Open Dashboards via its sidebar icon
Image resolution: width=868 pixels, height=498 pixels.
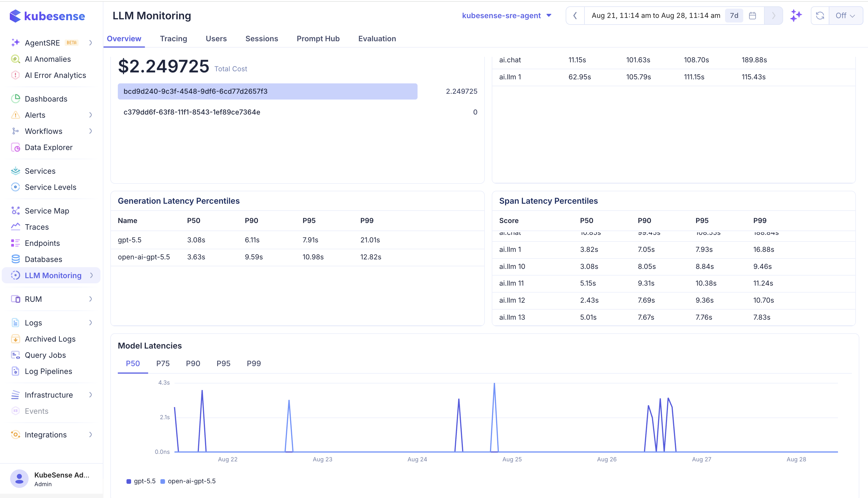15,98
